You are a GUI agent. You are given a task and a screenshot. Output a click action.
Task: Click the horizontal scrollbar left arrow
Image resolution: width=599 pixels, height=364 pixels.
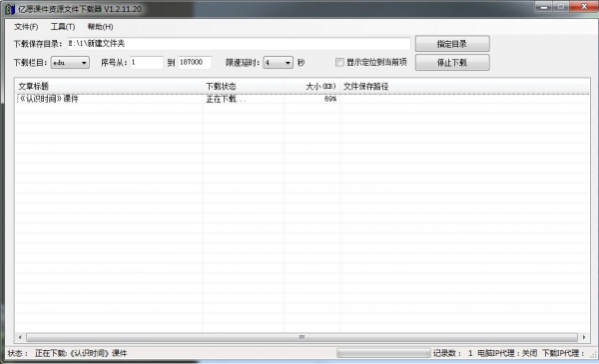pos(20,337)
